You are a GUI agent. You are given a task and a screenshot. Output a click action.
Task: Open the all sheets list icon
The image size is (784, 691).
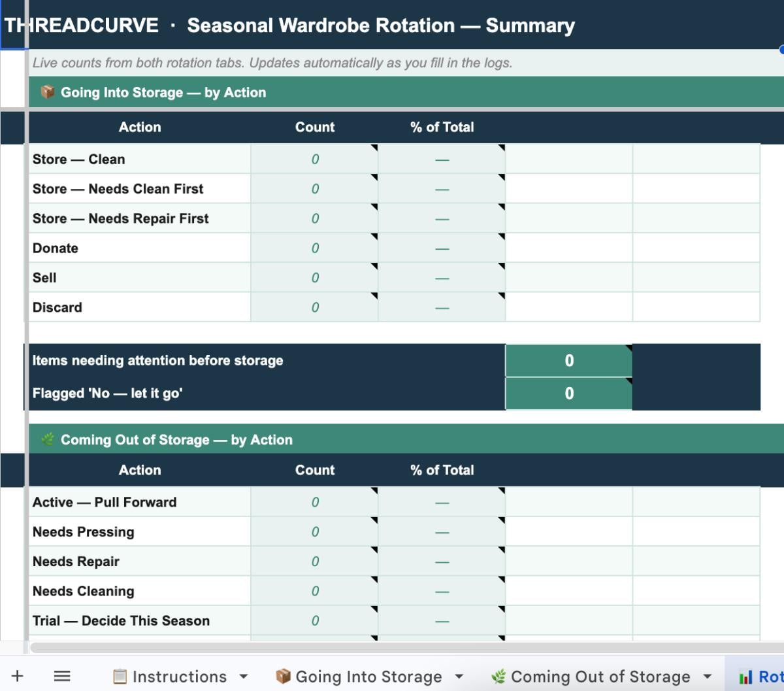pyautogui.click(x=62, y=676)
